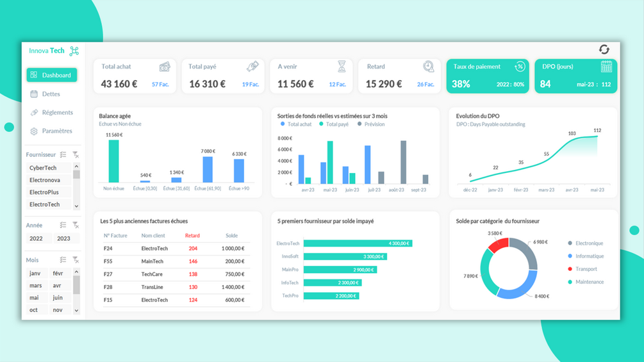Click the DPO (jours) calendar icon
The width and height of the screenshot is (644, 362).
tap(606, 67)
